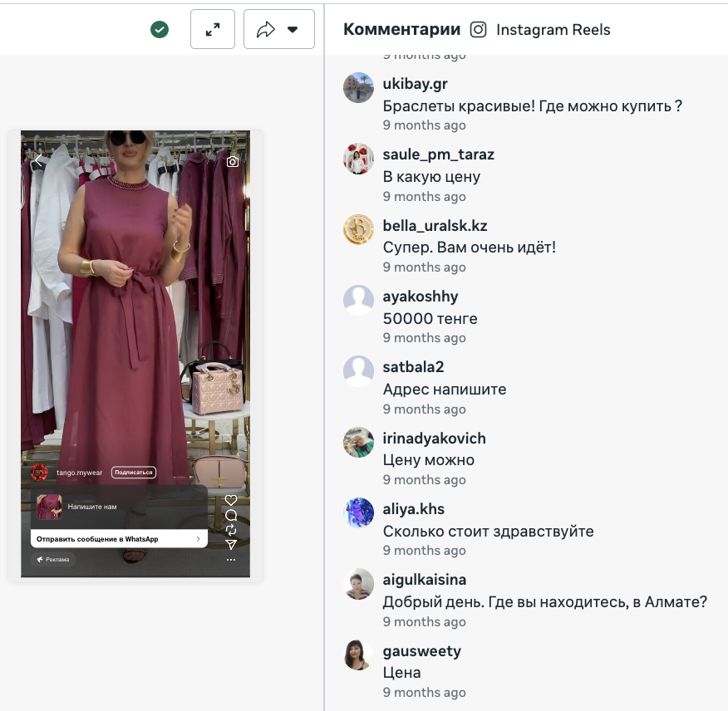
Task: Tap the comment bubble icon on reel
Action: tap(231, 515)
